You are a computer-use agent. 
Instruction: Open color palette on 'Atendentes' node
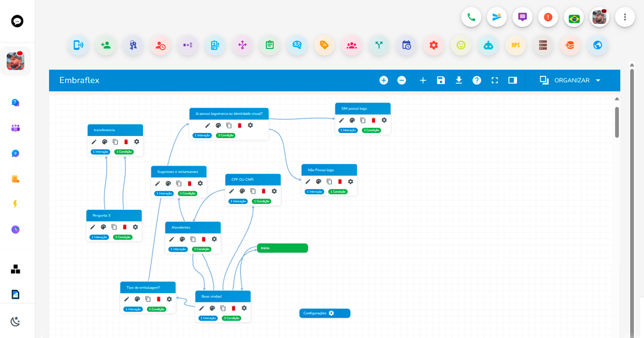[182, 239]
